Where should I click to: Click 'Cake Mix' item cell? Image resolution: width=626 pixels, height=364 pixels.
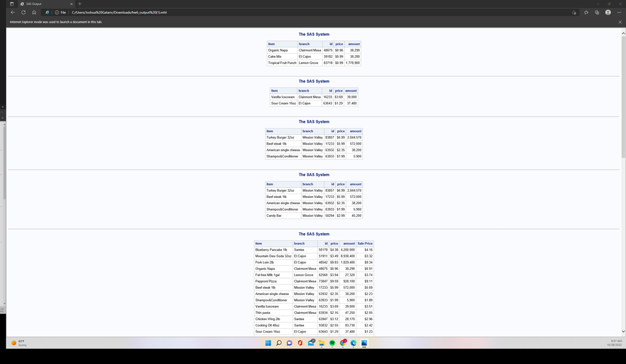pyautogui.click(x=274, y=56)
